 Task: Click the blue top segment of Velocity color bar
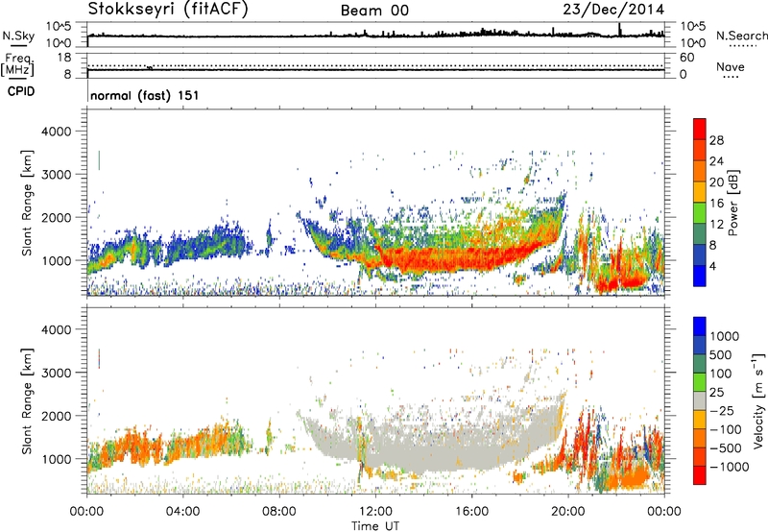(700, 326)
